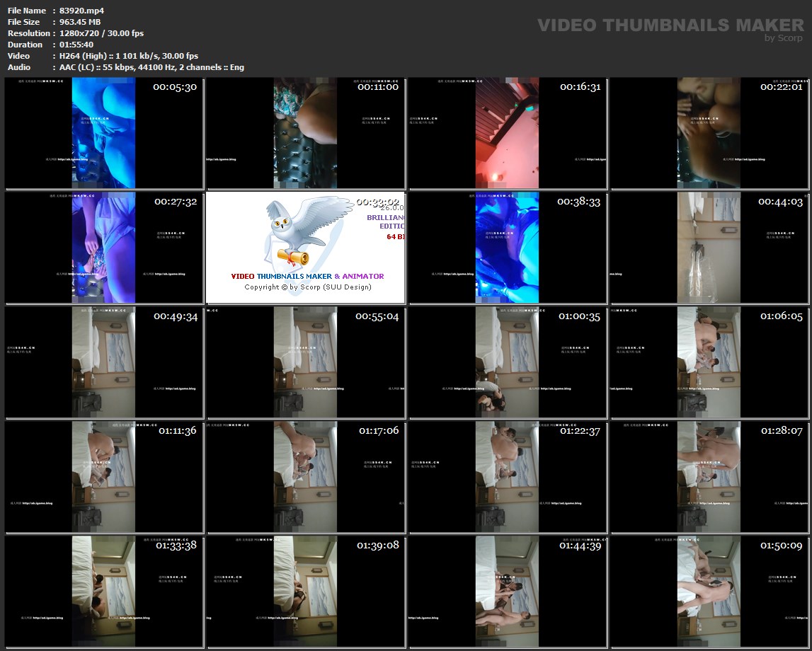Click the File Size value 963.45 MB
Image resolution: width=812 pixels, height=651 pixels.
pyautogui.click(x=80, y=22)
